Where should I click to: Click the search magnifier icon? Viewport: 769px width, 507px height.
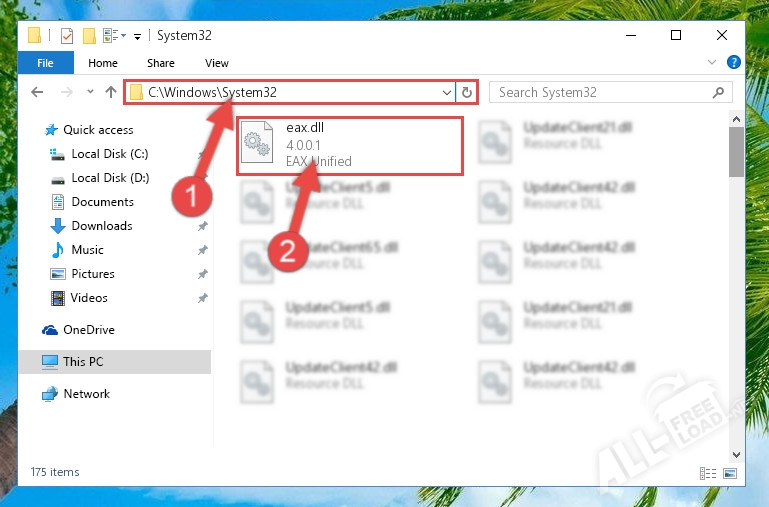(718, 92)
